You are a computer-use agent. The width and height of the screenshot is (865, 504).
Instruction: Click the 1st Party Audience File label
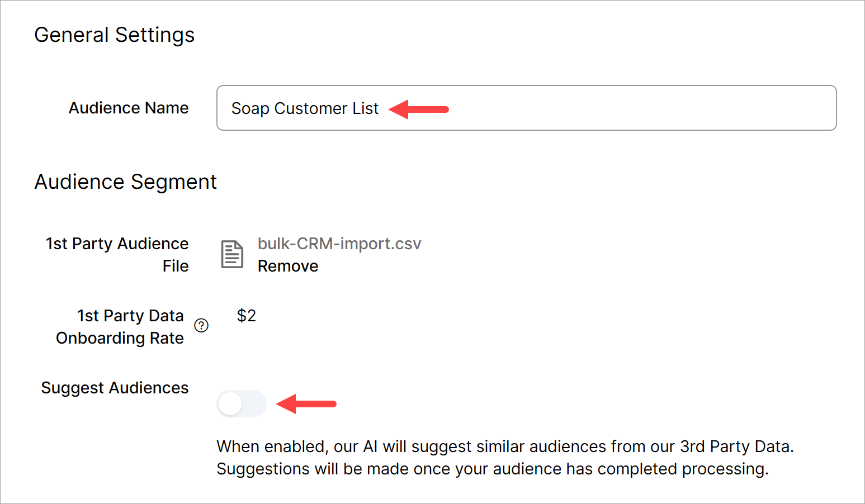tap(117, 244)
